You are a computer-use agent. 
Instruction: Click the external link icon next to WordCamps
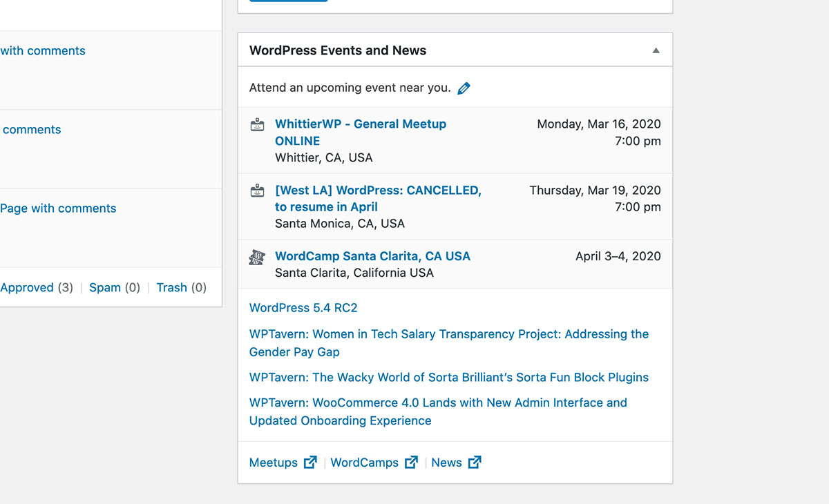pos(412,463)
